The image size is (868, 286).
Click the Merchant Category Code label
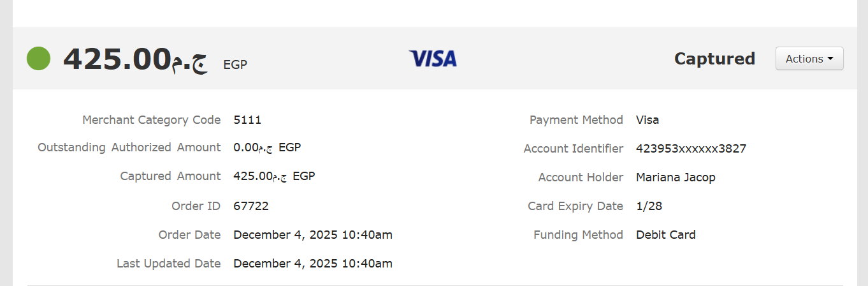click(x=151, y=120)
